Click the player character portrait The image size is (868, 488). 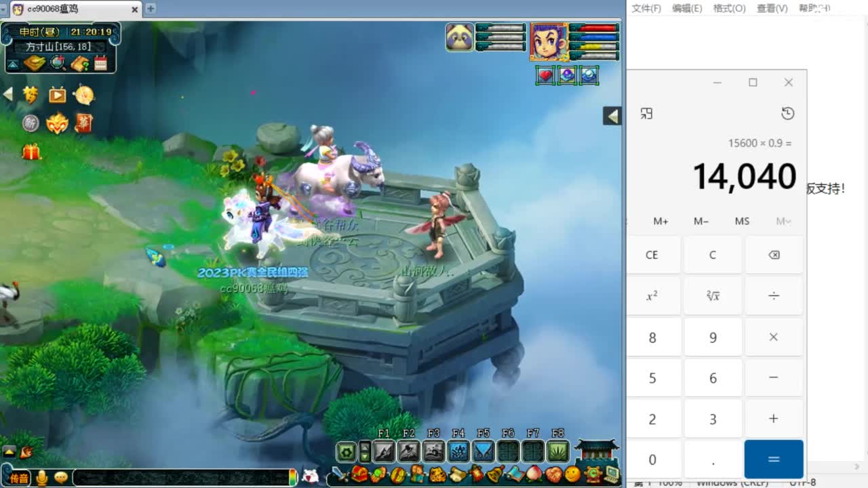549,42
